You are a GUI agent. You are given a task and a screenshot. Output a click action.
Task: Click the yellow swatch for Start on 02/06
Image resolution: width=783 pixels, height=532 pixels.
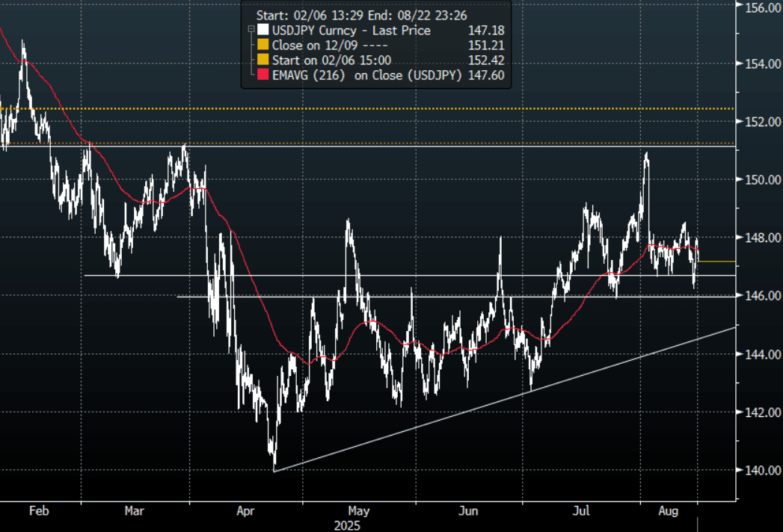tap(261, 60)
